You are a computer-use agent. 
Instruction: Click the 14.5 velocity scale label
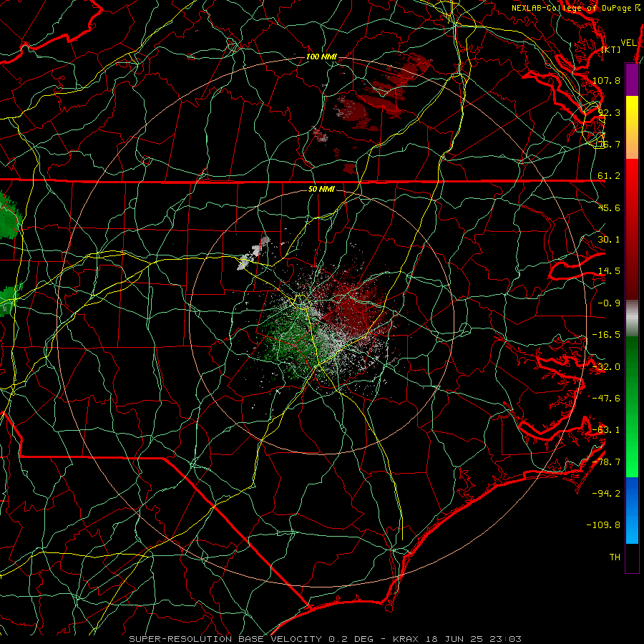[609, 271]
